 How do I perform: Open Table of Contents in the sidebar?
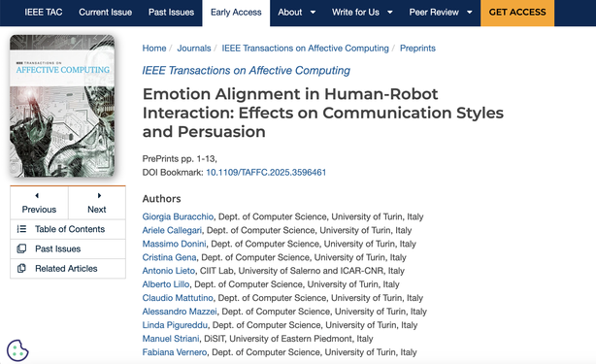tap(70, 229)
